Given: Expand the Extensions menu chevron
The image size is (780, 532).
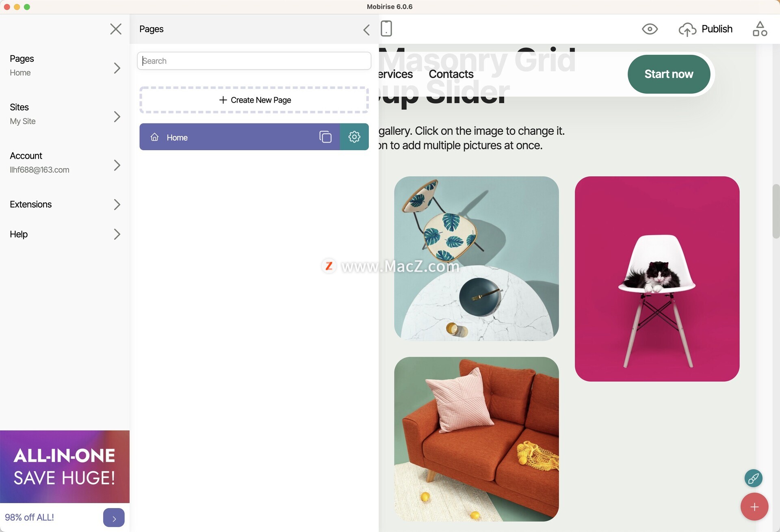Looking at the screenshot, I should click(x=117, y=204).
